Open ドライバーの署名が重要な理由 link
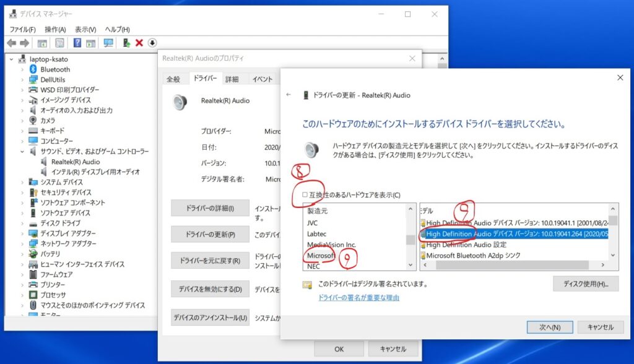The width and height of the screenshot is (634, 364). pos(358,298)
